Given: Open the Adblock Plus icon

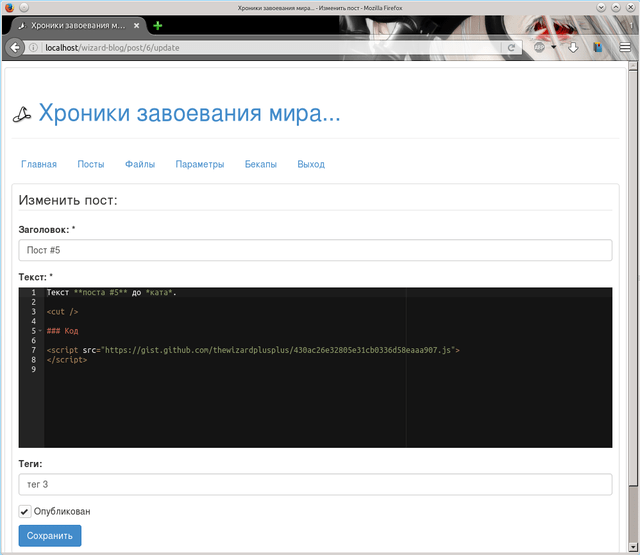Looking at the screenshot, I should 539,47.
